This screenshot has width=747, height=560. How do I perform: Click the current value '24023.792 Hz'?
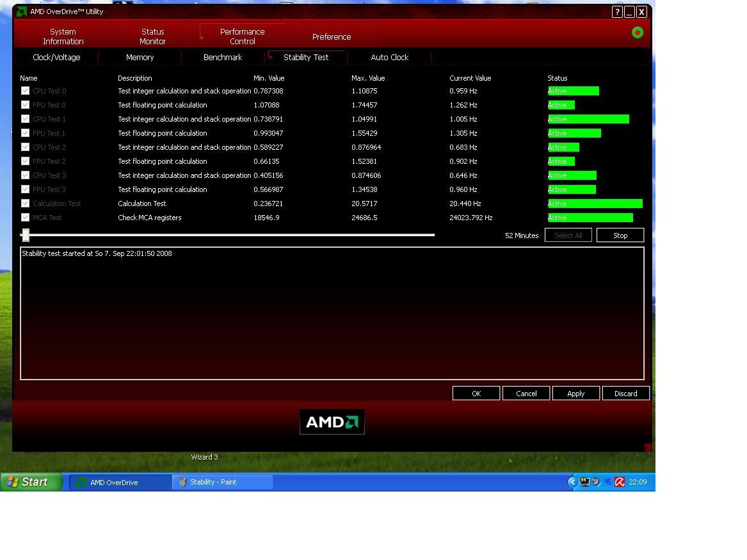click(x=470, y=218)
